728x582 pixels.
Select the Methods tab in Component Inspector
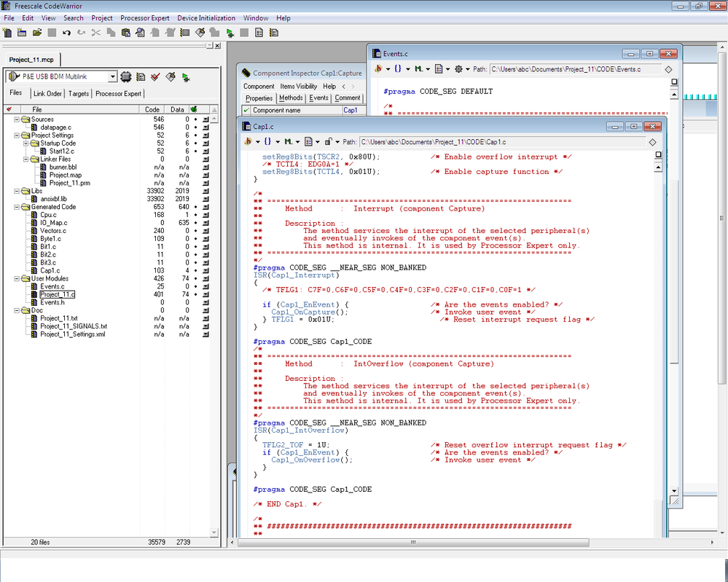(291, 98)
